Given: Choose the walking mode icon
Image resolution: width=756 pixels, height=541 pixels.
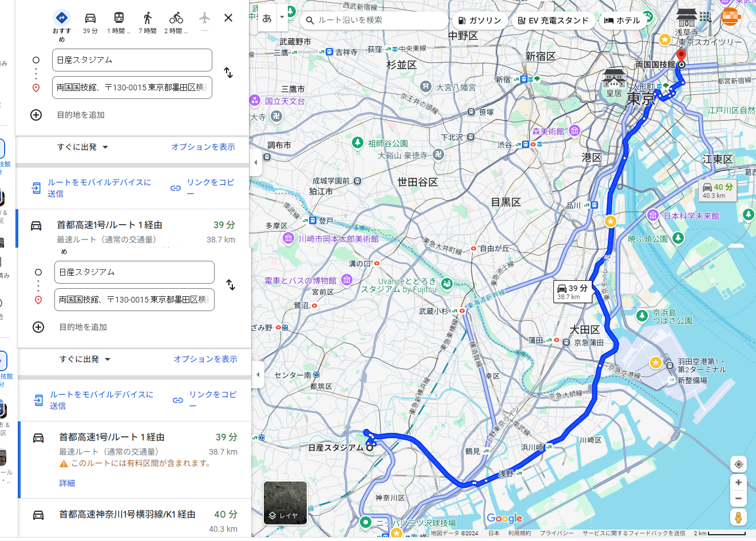Looking at the screenshot, I should pos(148,23).
